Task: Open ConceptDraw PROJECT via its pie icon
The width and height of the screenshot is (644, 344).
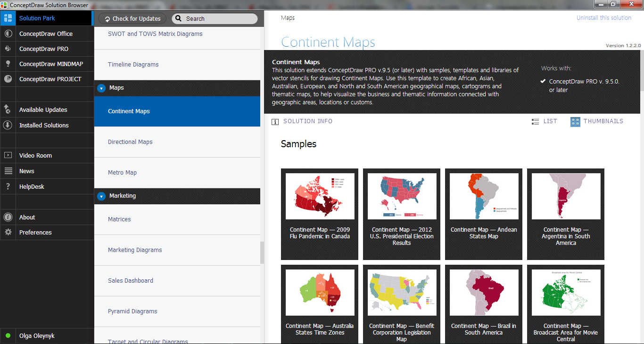Action: point(8,79)
